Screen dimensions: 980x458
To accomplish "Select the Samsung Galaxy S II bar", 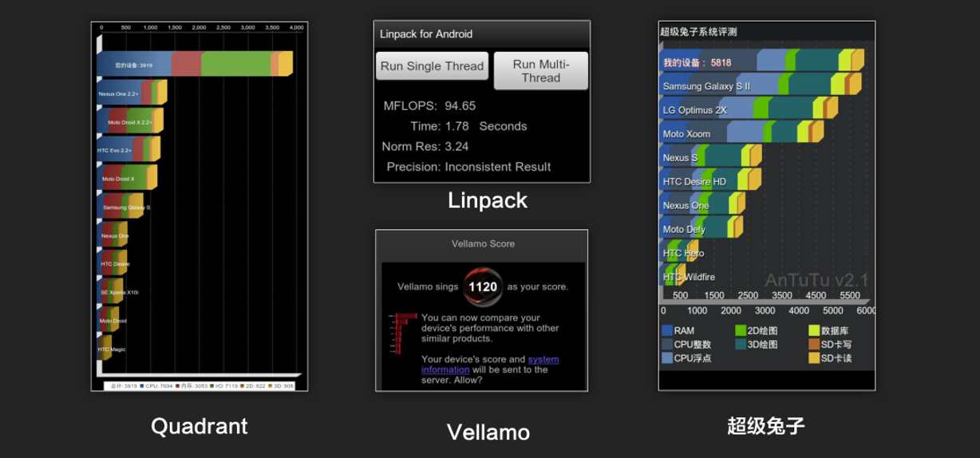I will click(x=761, y=85).
